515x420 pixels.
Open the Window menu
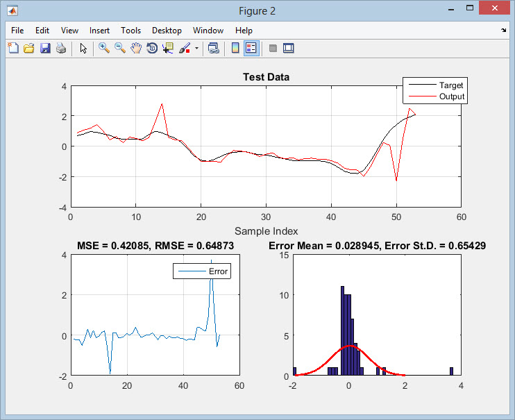[208, 31]
